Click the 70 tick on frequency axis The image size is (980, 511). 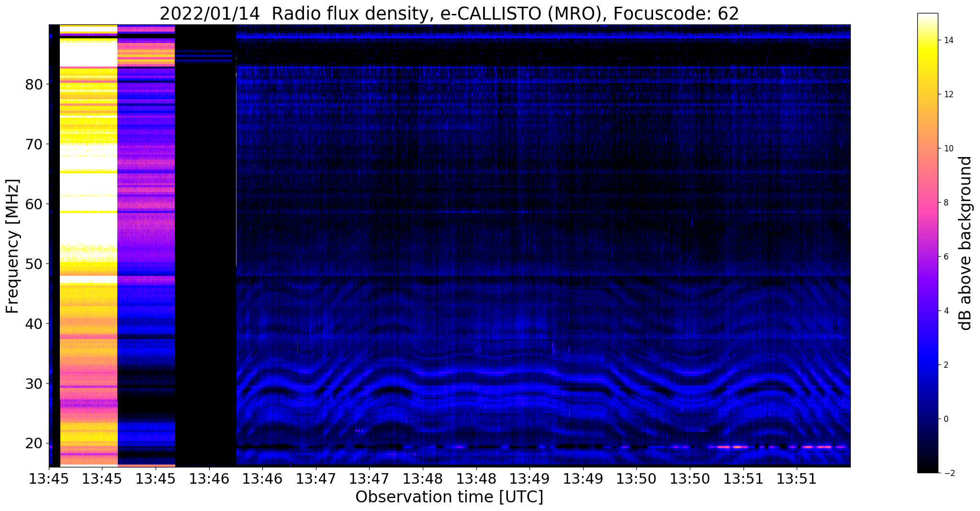pyautogui.click(x=34, y=144)
